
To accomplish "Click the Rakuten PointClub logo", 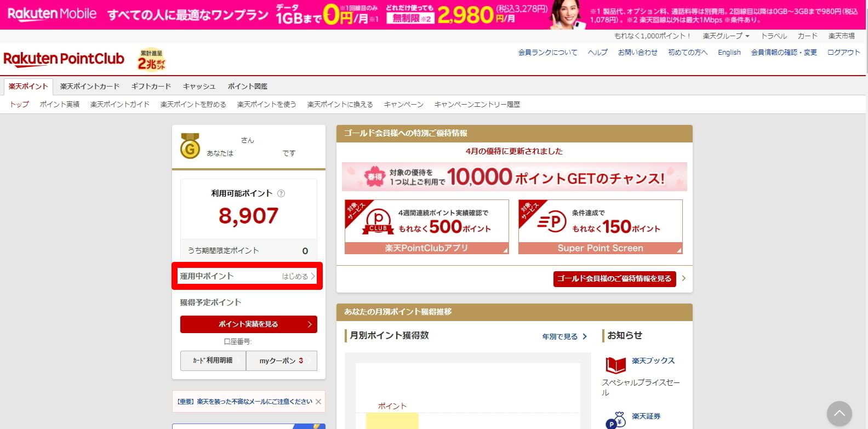I will click(x=64, y=59).
